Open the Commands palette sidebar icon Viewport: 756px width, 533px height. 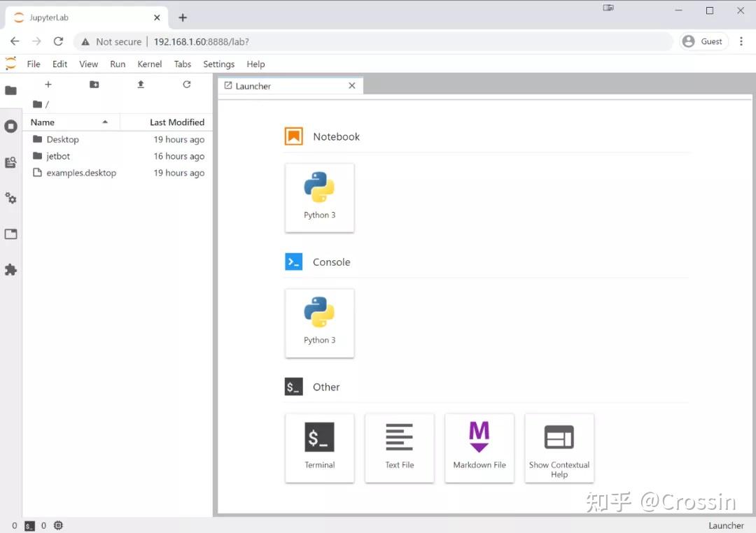[10, 162]
